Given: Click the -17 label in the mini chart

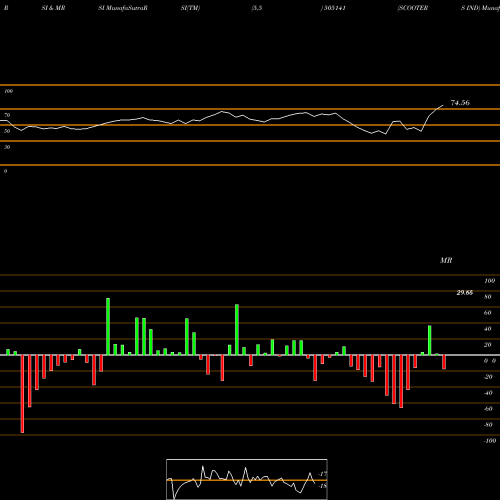Looking at the screenshot, I should pyautogui.click(x=323, y=474).
